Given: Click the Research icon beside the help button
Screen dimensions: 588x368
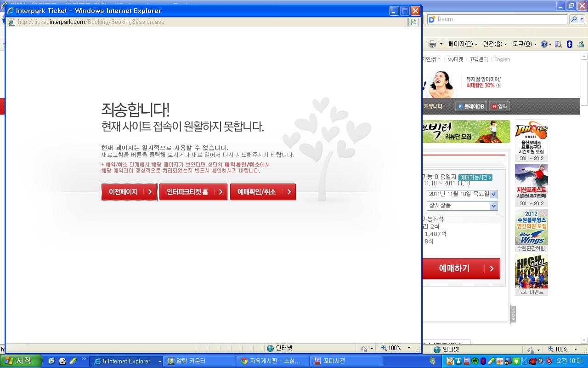Looking at the screenshot, I should 559,44.
